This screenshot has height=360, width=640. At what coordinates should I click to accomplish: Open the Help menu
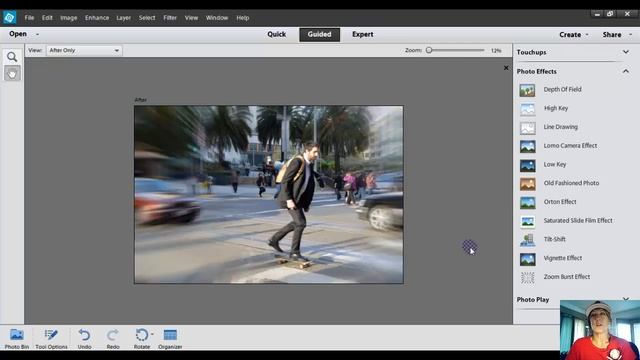243,18
